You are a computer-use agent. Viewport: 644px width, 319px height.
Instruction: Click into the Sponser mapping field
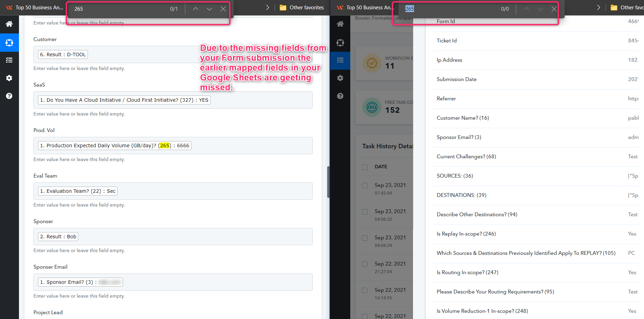click(173, 237)
